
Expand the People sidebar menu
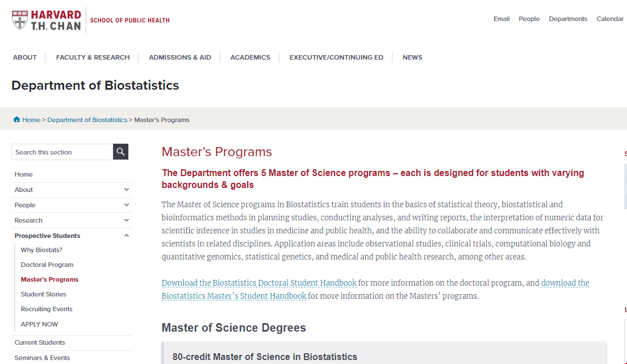point(127,205)
